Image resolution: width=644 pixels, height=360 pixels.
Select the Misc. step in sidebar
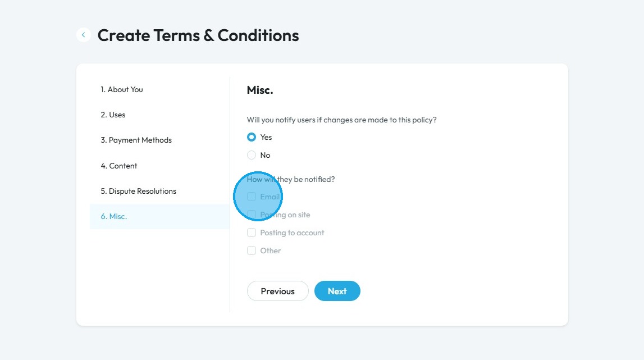(x=159, y=217)
